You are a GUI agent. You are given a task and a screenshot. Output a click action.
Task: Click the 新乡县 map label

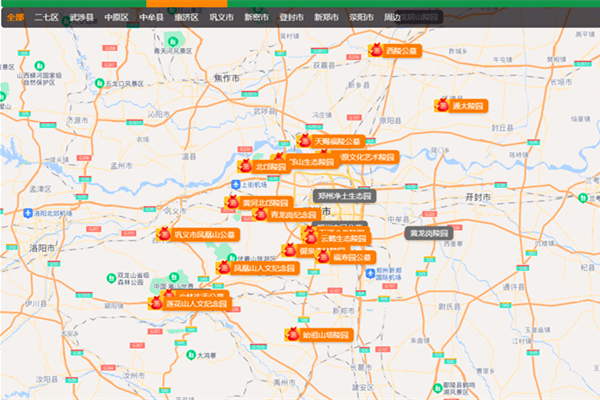tap(359, 85)
